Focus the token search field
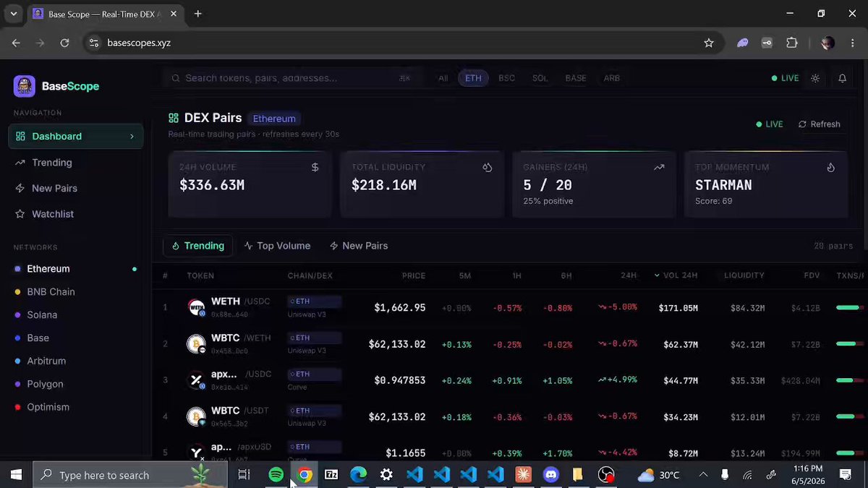 click(292, 78)
